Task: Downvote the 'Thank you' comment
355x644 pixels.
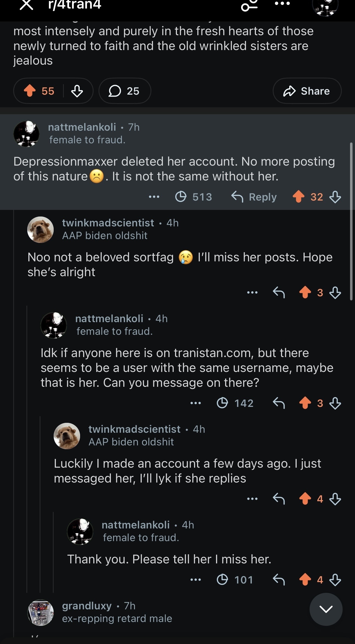Action: tap(335, 580)
